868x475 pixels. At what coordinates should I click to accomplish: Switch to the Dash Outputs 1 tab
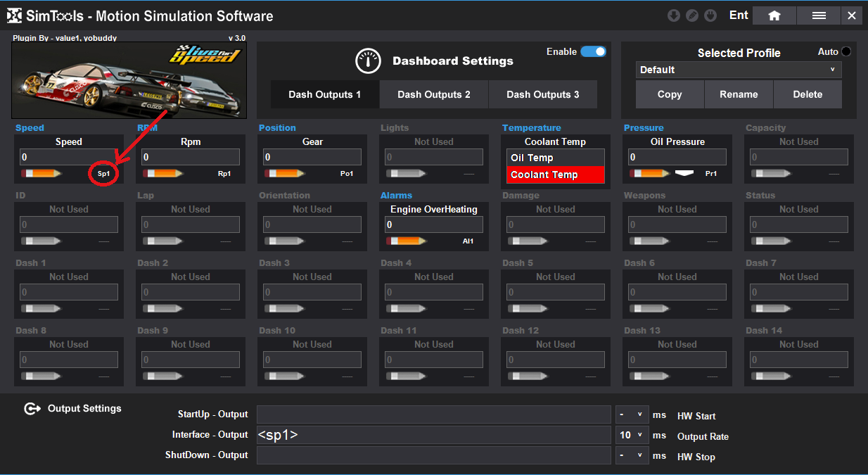pyautogui.click(x=325, y=94)
